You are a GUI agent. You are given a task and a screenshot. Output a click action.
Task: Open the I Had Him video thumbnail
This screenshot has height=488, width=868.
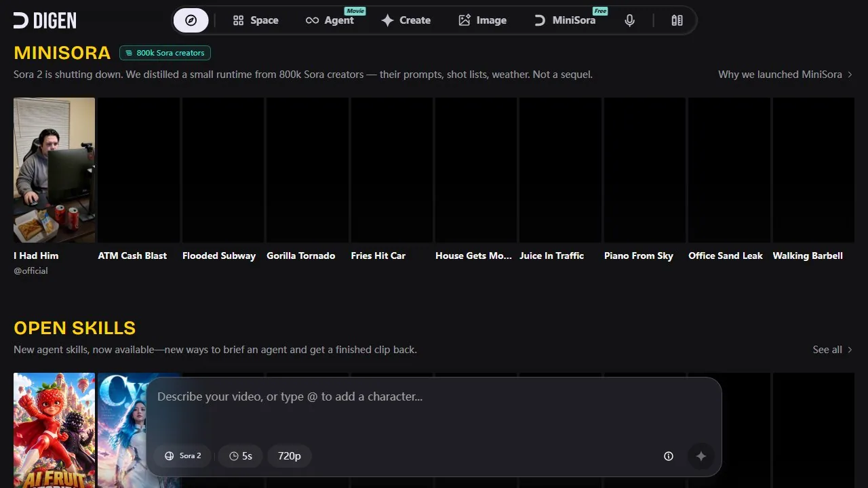click(54, 170)
